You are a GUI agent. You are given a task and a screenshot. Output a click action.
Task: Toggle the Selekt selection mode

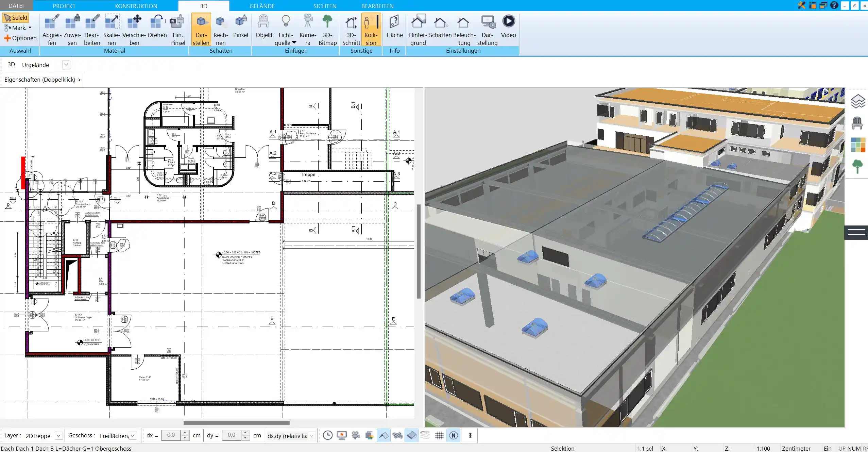(16, 18)
